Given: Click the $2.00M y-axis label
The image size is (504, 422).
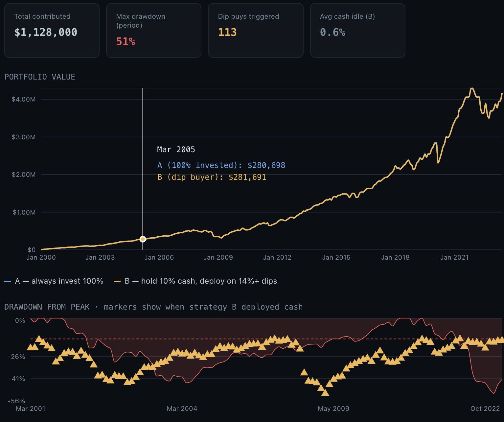Looking at the screenshot, I should coord(24,175).
